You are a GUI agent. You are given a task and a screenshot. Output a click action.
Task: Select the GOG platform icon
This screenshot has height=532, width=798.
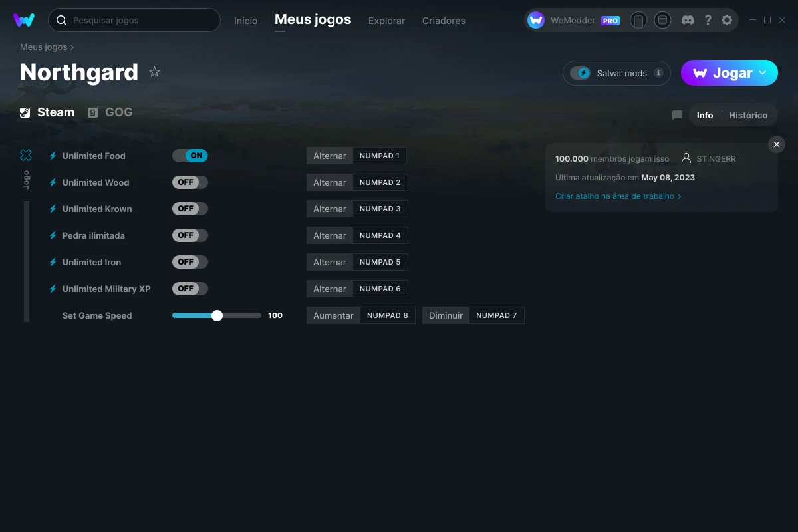click(x=93, y=112)
